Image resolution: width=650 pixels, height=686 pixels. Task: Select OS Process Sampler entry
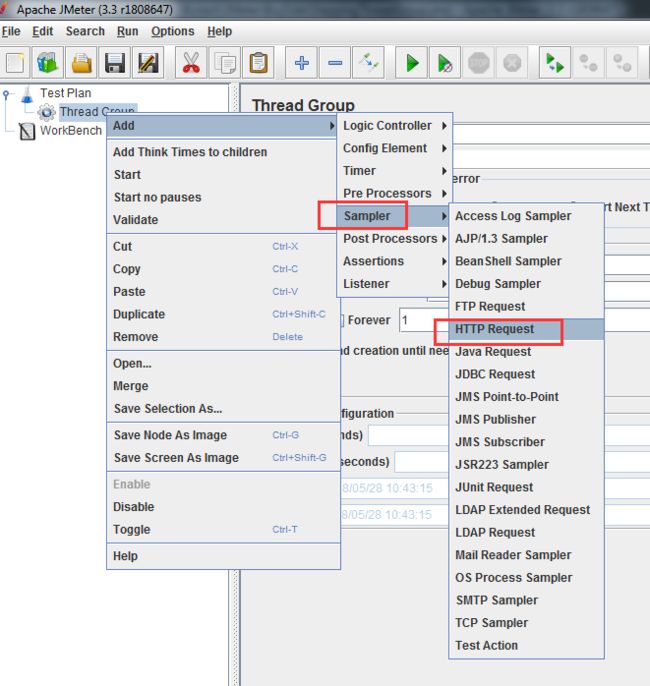527,578
